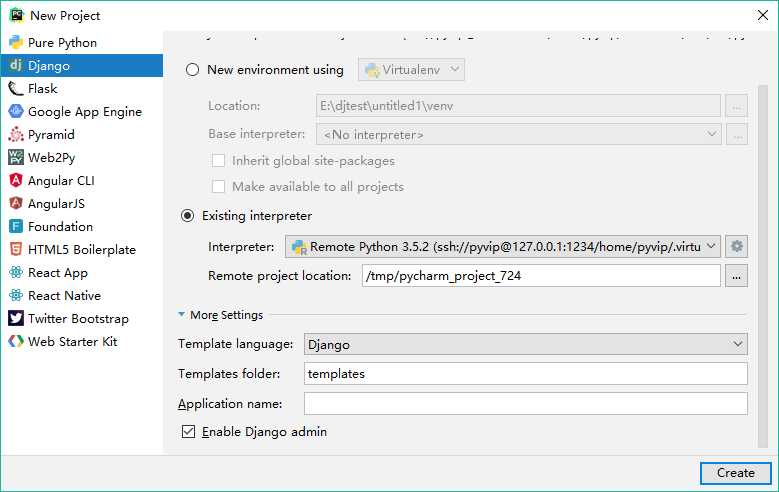Select Pure Python project type
This screenshot has width=779, height=492.
click(62, 43)
